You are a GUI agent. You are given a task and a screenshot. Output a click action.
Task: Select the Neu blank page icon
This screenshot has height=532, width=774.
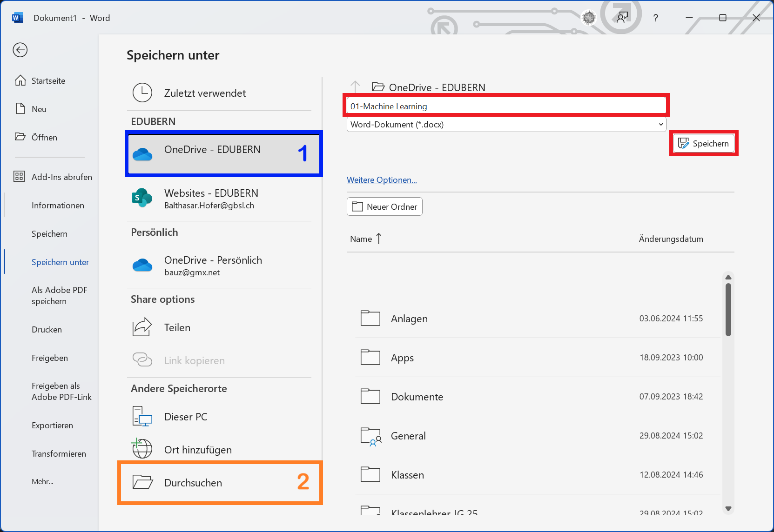click(x=20, y=109)
